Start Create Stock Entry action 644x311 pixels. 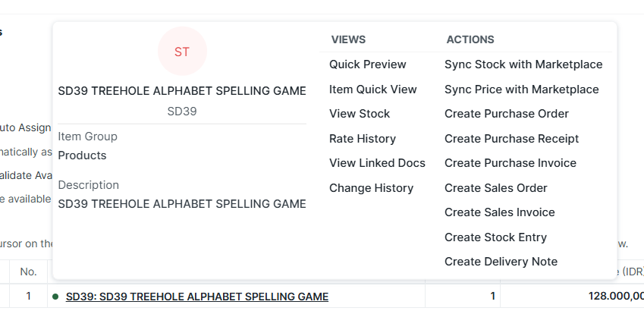point(495,237)
